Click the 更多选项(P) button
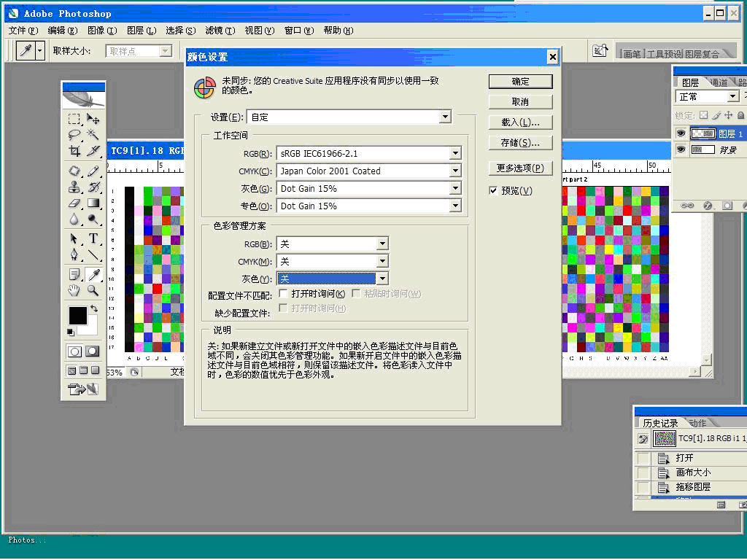 click(520, 168)
